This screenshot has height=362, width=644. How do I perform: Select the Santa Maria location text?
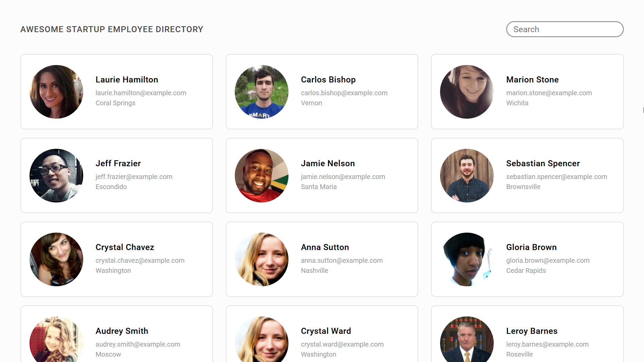click(x=319, y=187)
